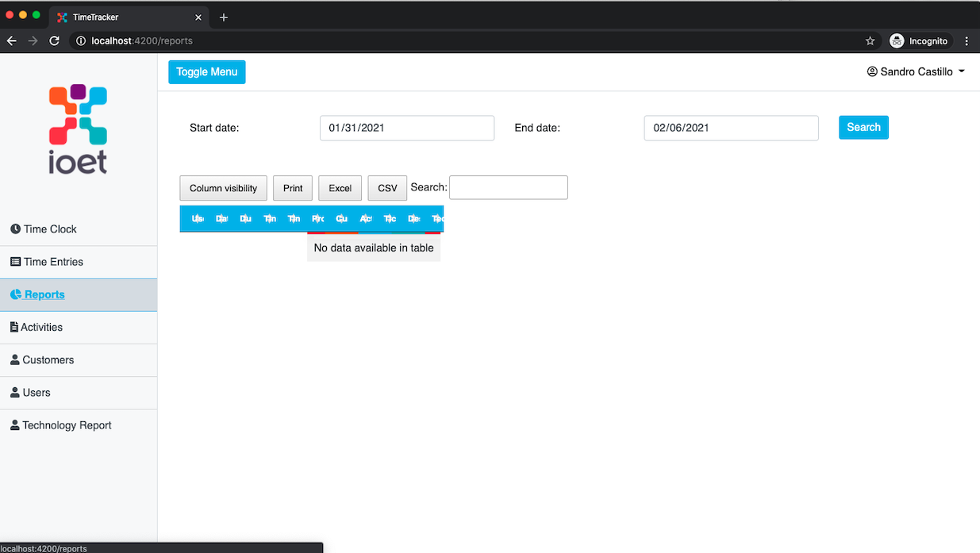Click the person icon beside Customers
Image resolution: width=980 pixels, height=553 pixels.
click(x=15, y=359)
